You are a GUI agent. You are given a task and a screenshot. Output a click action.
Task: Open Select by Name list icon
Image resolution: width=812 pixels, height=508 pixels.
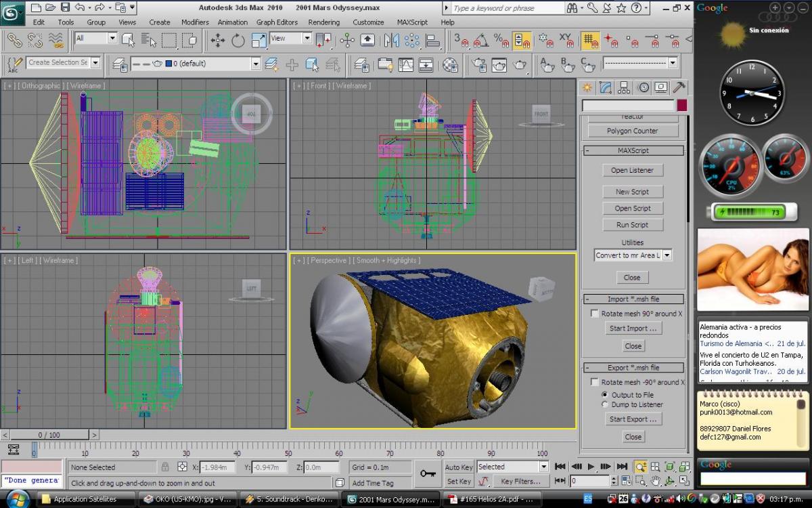pos(148,40)
